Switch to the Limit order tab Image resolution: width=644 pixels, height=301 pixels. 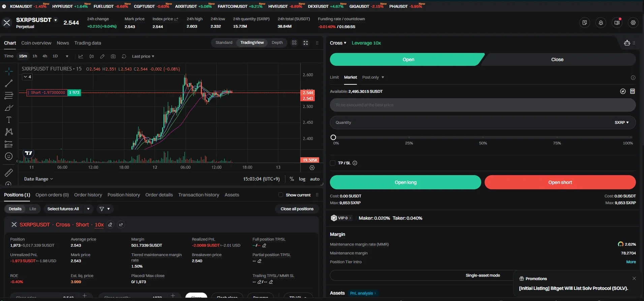click(x=334, y=77)
